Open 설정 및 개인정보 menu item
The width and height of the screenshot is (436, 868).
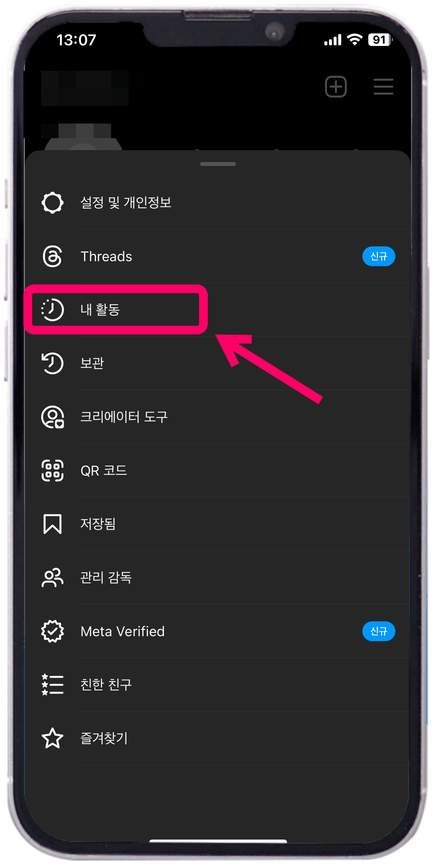tap(217, 202)
